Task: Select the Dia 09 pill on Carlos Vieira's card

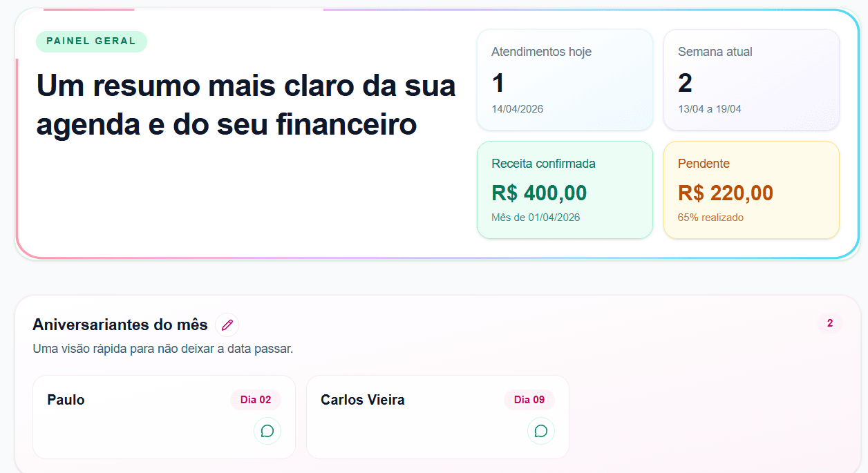Action: click(x=529, y=399)
